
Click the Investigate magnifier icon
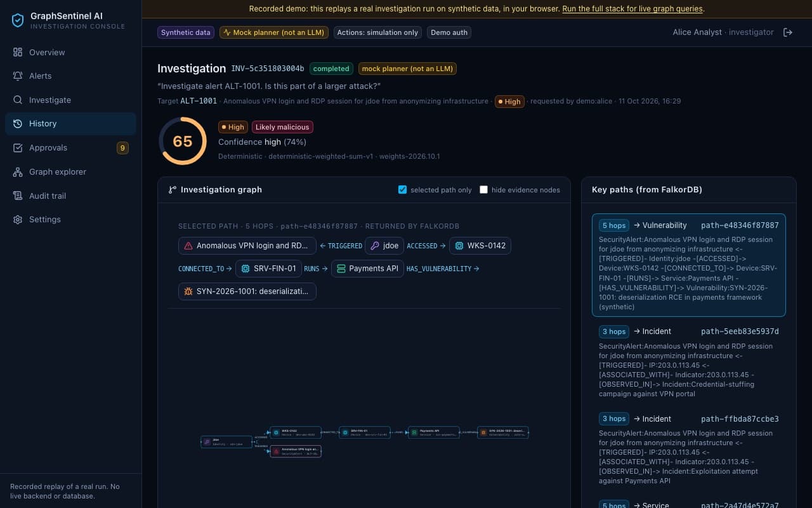pyautogui.click(x=18, y=100)
